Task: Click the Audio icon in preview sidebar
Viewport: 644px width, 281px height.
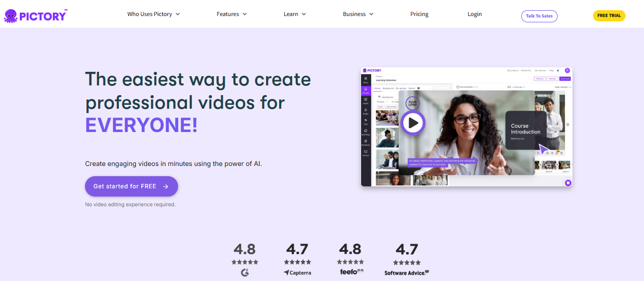Action: tap(365, 101)
